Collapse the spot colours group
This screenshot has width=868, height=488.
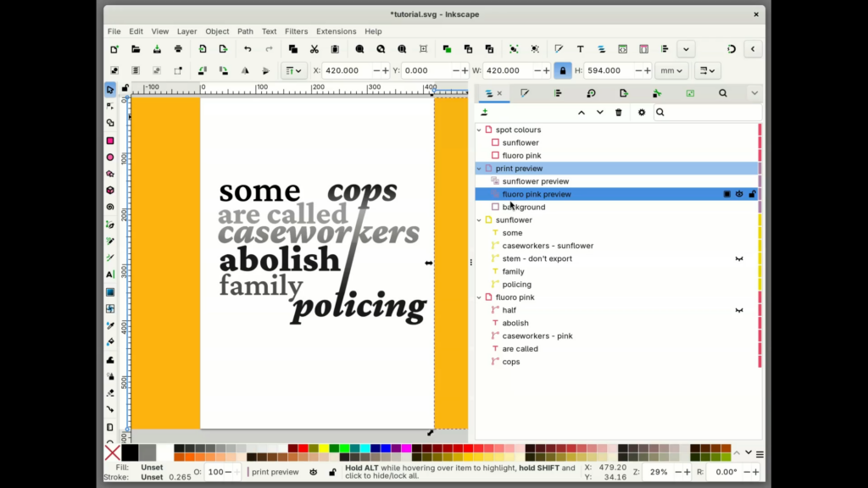coord(478,130)
